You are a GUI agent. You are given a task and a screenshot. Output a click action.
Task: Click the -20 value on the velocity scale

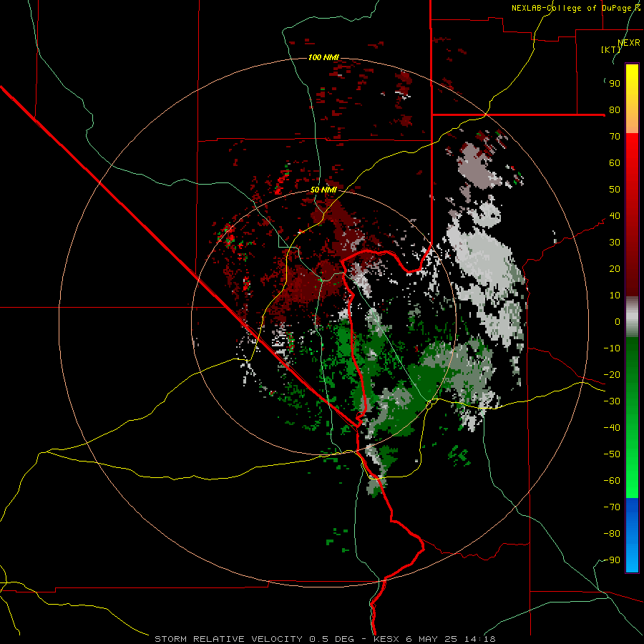pyautogui.click(x=612, y=375)
